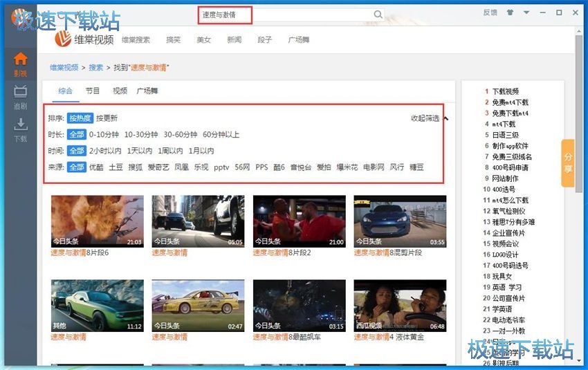Open the 速度与激情8片段6 video thumbnail
Screen dimensions: 588x370
point(98,221)
